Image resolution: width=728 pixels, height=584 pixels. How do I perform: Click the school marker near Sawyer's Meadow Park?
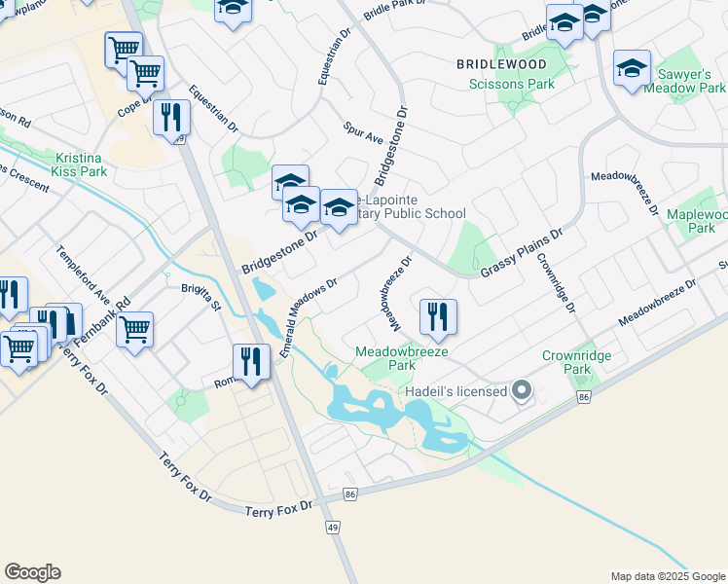(x=632, y=69)
